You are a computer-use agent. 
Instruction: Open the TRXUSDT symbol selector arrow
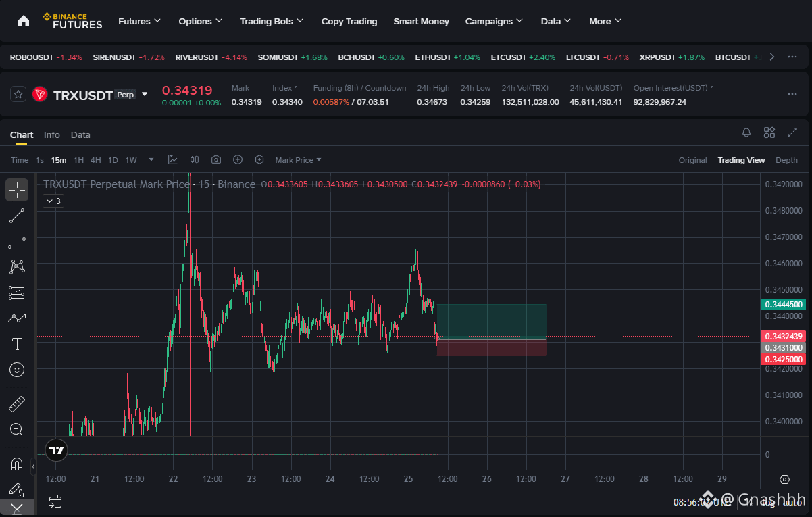[x=144, y=95]
